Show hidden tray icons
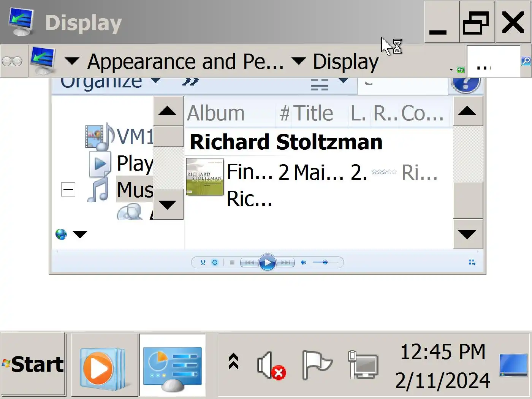The image size is (532, 399). click(233, 361)
